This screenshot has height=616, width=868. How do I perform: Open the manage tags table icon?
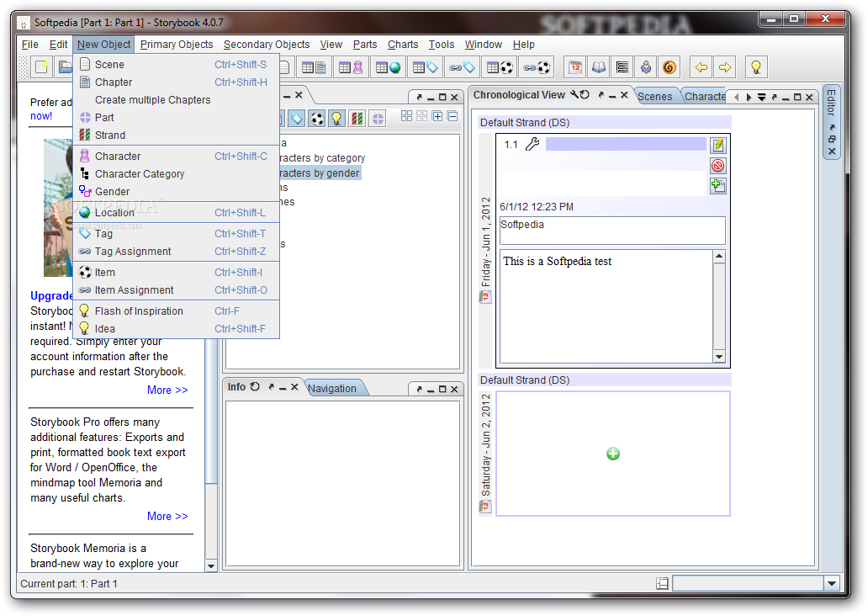coord(425,67)
